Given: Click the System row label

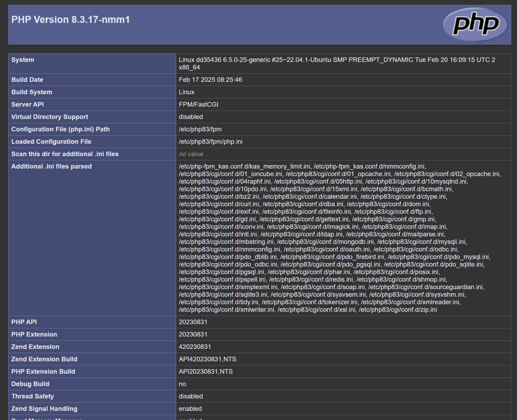Looking at the screenshot, I should point(23,60).
